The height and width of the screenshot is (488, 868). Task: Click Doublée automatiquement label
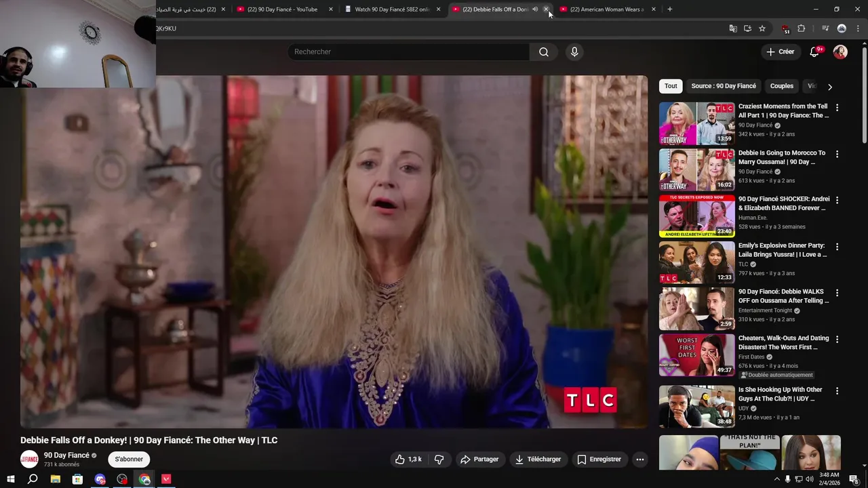[x=776, y=375]
